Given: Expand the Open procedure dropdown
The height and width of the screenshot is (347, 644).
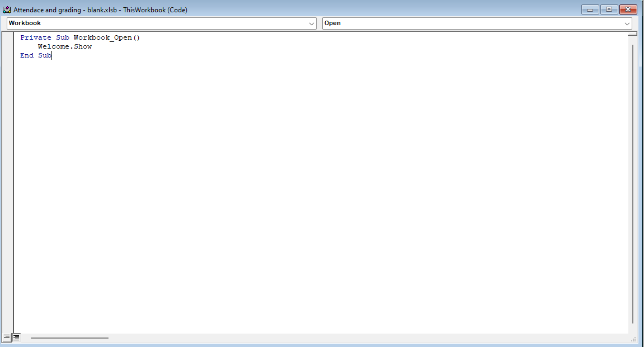Looking at the screenshot, I should (627, 23).
